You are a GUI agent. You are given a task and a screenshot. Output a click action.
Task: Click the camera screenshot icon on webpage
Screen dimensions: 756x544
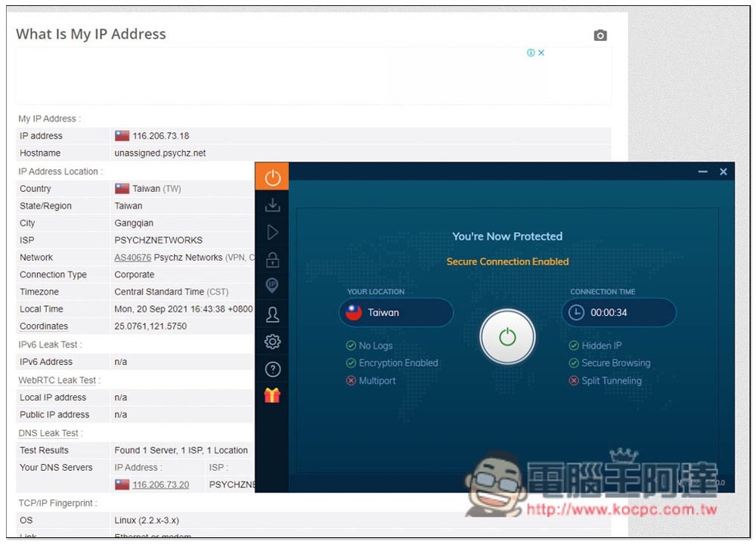point(600,36)
